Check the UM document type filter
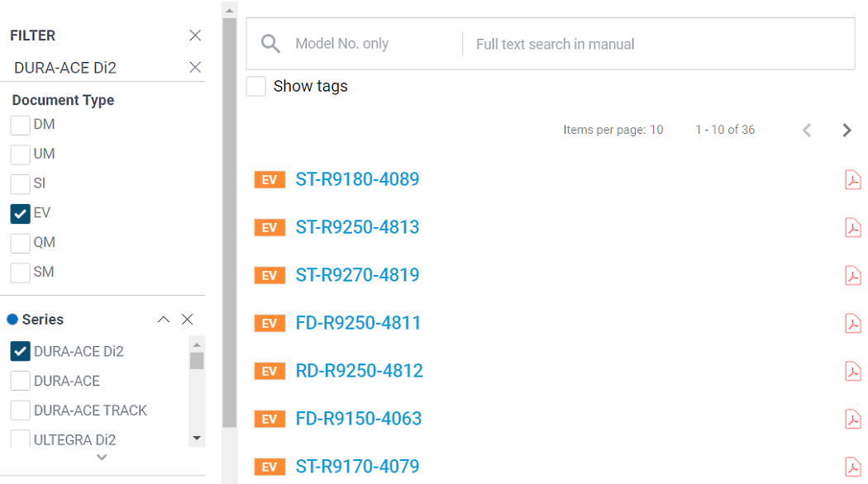The width and height of the screenshot is (868, 484). pyautogui.click(x=19, y=154)
